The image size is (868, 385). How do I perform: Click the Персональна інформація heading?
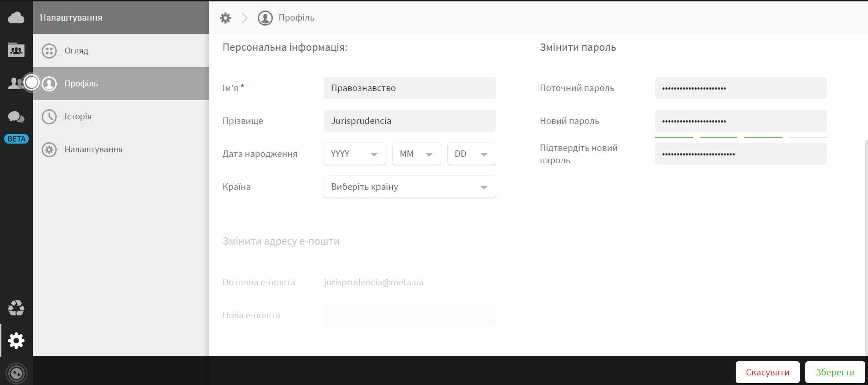click(285, 47)
